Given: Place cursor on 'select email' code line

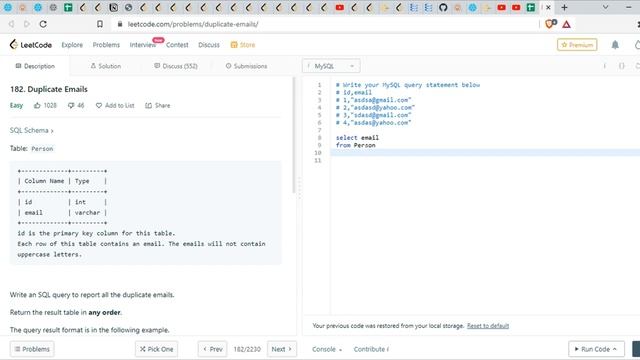Looking at the screenshot, I should (357, 138).
